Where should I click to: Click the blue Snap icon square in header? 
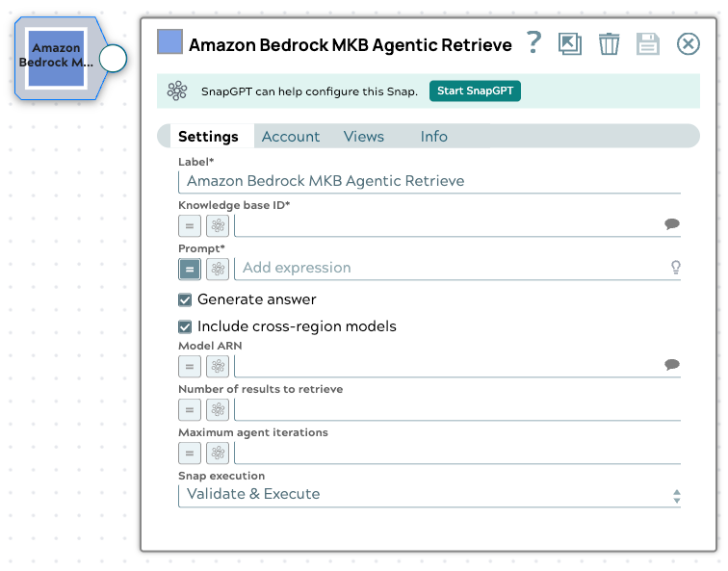coord(169,41)
